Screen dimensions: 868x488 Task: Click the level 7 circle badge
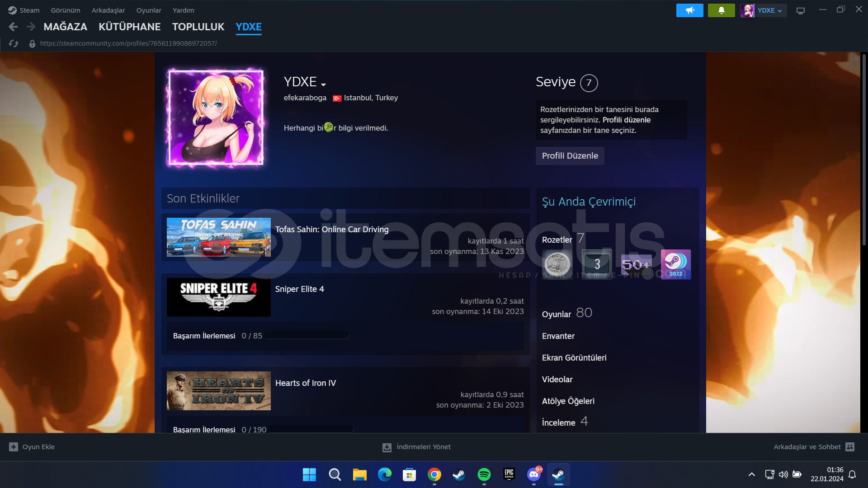[589, 83]
